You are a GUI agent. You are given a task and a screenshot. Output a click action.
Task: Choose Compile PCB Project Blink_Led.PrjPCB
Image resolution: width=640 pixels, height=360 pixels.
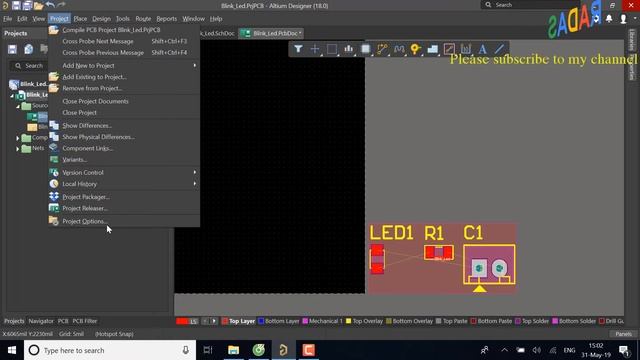[124, 30]
